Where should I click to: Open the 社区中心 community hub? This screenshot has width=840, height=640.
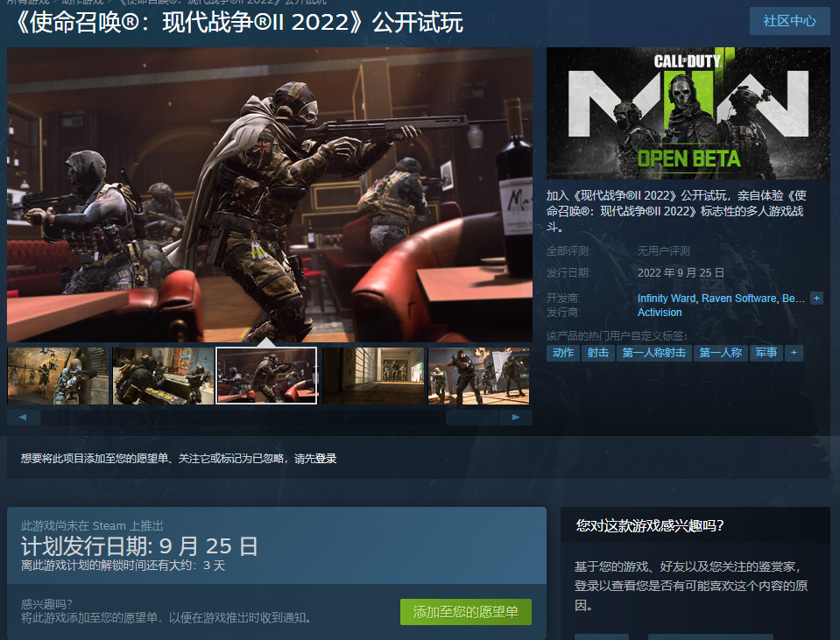tap(790, 21)
